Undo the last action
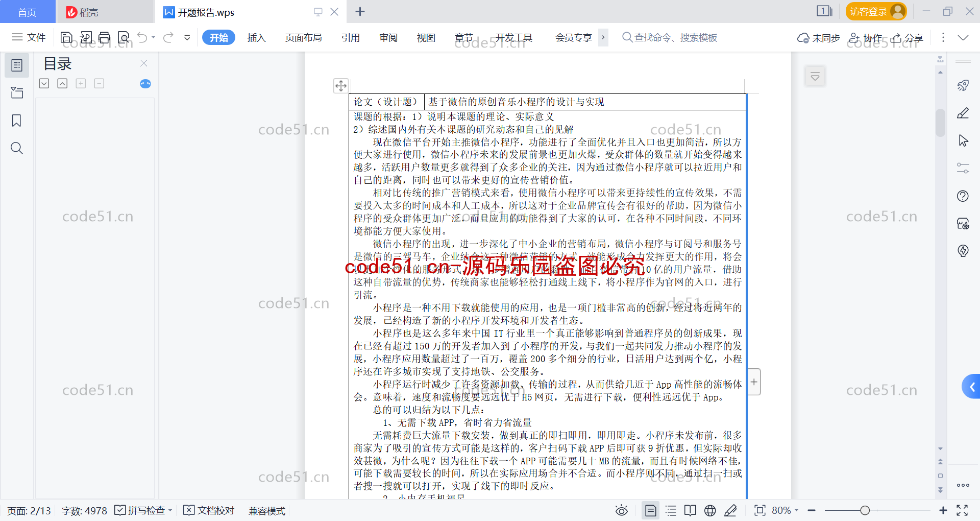980x521 pixels. (142, 37)
